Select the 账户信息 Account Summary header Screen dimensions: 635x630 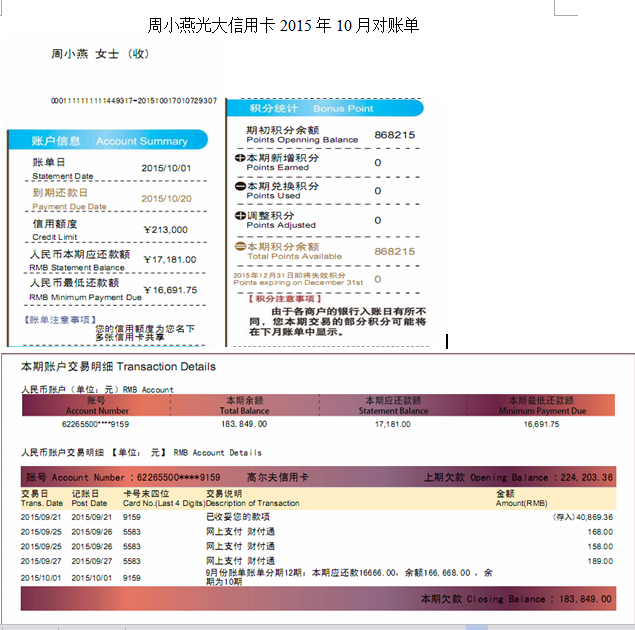(x=110, y=141)
